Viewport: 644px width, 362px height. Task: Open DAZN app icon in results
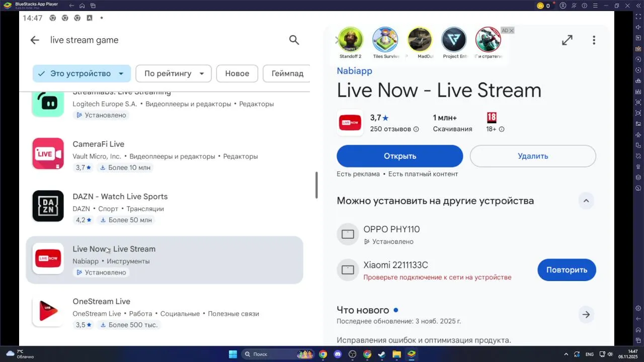[48, 206]
